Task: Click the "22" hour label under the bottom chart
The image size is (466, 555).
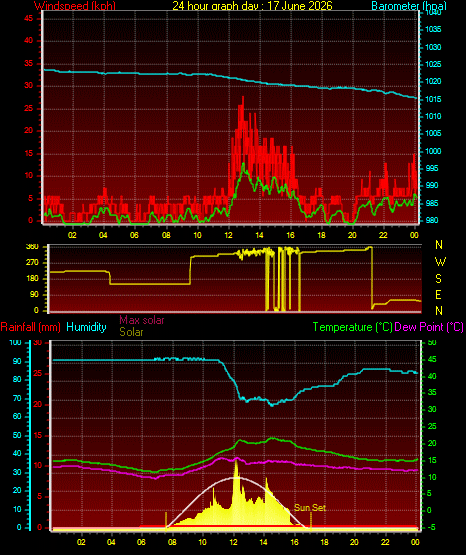Action: pyautogui.click(x=385, y=542)
